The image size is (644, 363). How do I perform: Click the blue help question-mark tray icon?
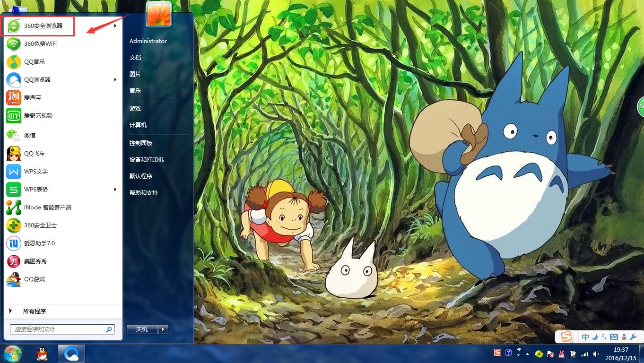point(508,353)
